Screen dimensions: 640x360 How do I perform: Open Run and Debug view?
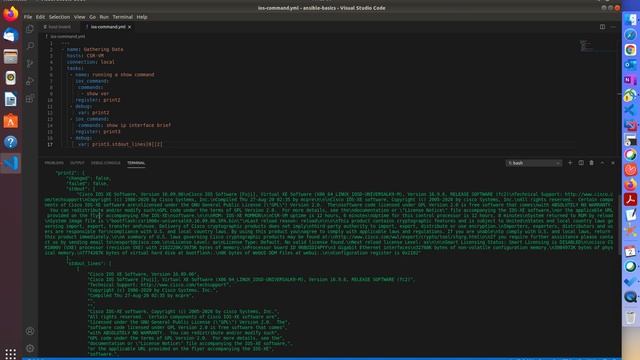tap(30, 81)
